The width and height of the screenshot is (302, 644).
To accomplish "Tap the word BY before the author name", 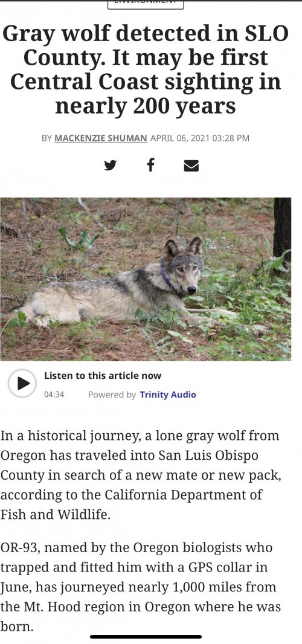I will 47,138.
